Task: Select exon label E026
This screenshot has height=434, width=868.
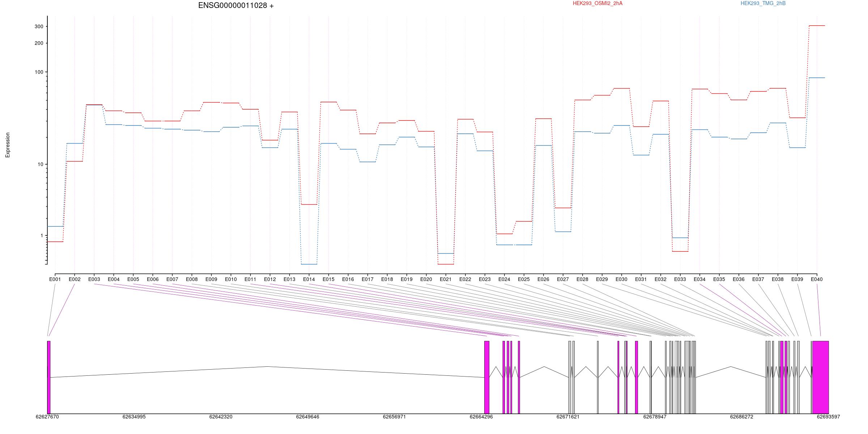Action: 543,279
